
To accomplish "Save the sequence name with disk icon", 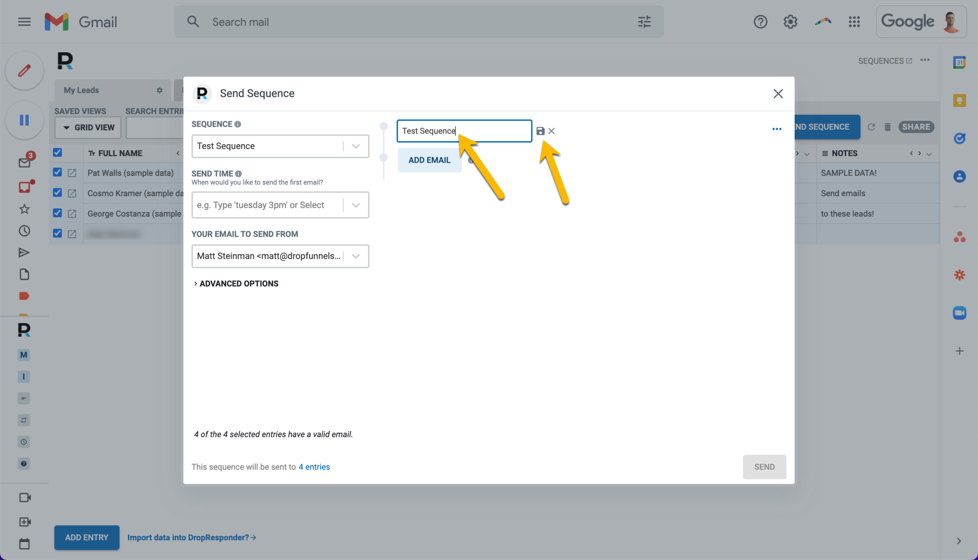I will pyautogui.click(x=540, y=131).
